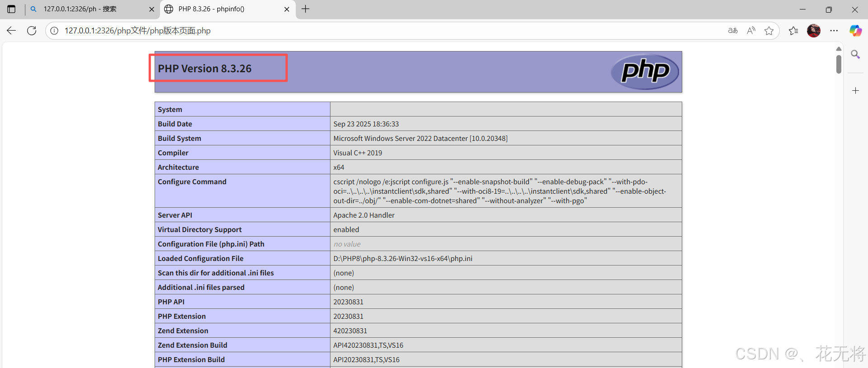Add page to favorites star icon
Image resolution: width=868 pixels, height=368 pixels.
coord(769,31)
